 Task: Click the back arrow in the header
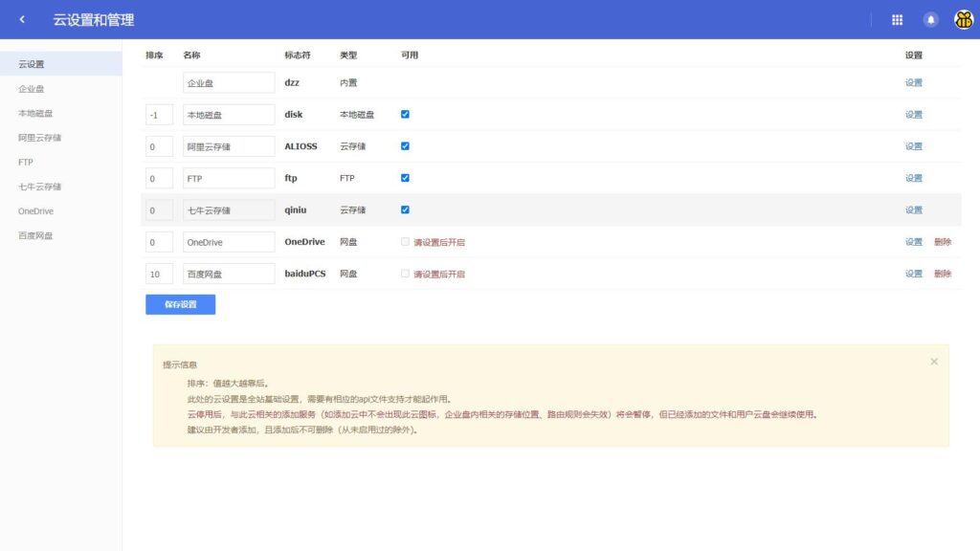(21, 19)
